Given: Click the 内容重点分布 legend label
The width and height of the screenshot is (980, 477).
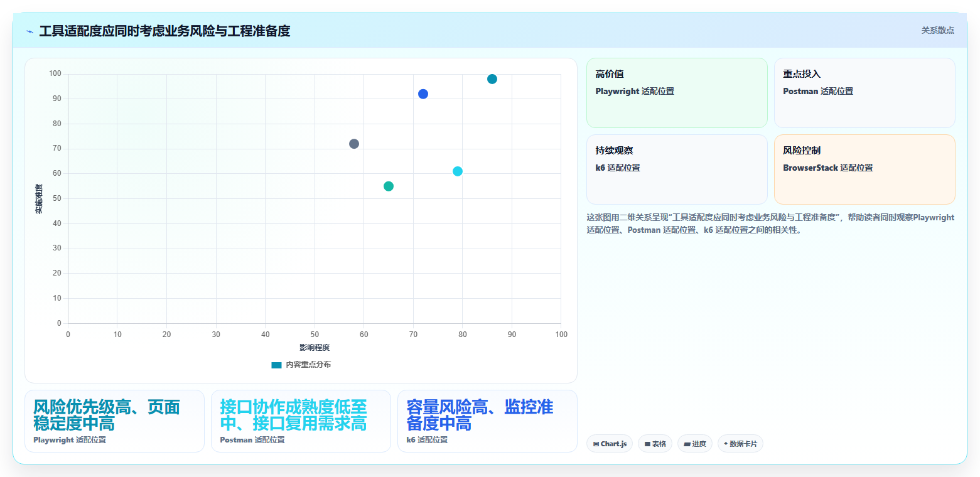Looking at the screenshot, I should point(308,365).
